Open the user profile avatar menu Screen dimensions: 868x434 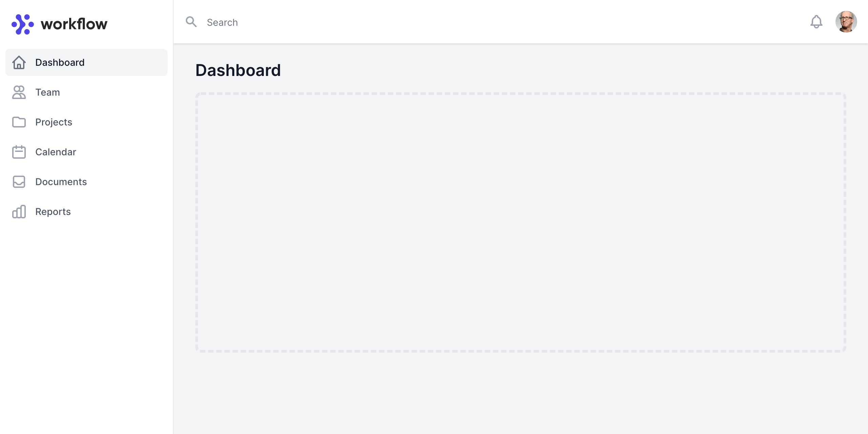tap(846, 22)
